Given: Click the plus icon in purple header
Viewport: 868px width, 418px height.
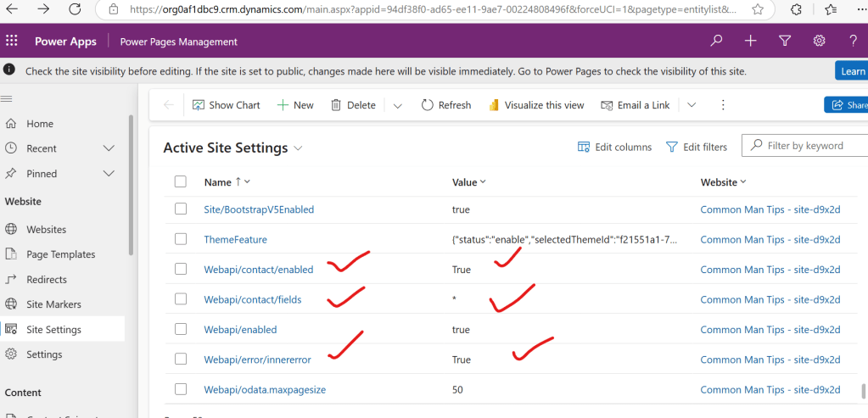Looking at the screenshot, I should (751, 41).
